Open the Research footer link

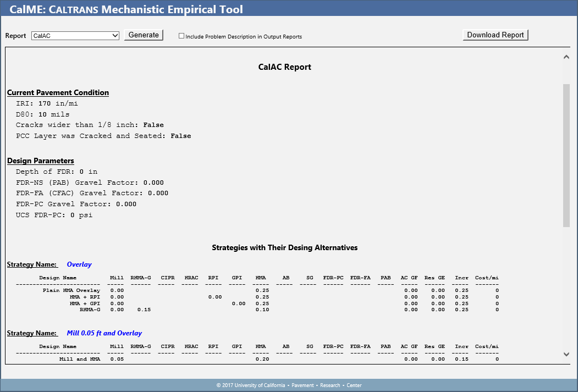pos(330,385)
